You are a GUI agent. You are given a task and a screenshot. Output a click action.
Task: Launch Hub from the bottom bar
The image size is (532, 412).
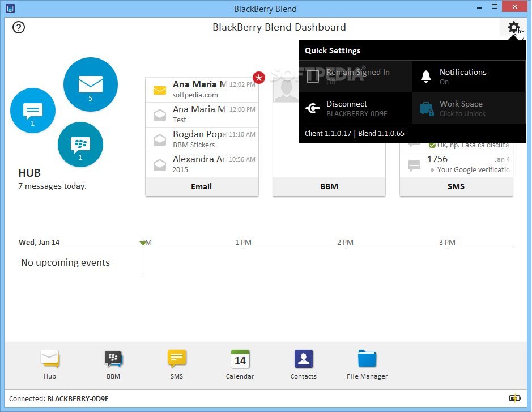coord(50,364)
